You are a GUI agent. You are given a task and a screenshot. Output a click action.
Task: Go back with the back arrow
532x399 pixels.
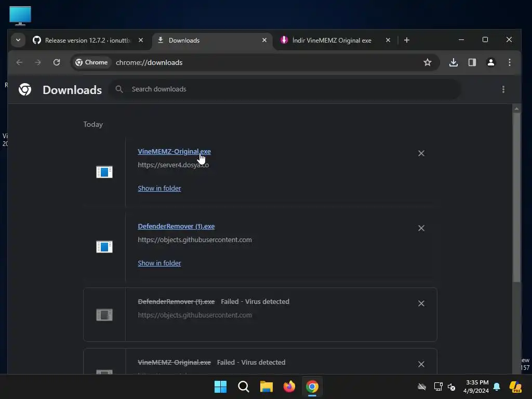[x=19, y=62]
